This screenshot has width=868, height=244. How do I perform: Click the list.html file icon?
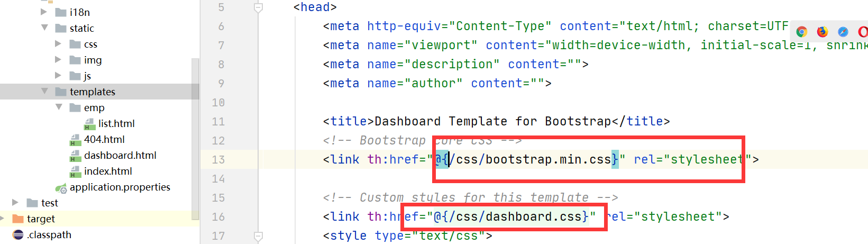click(x=89, y=124)
